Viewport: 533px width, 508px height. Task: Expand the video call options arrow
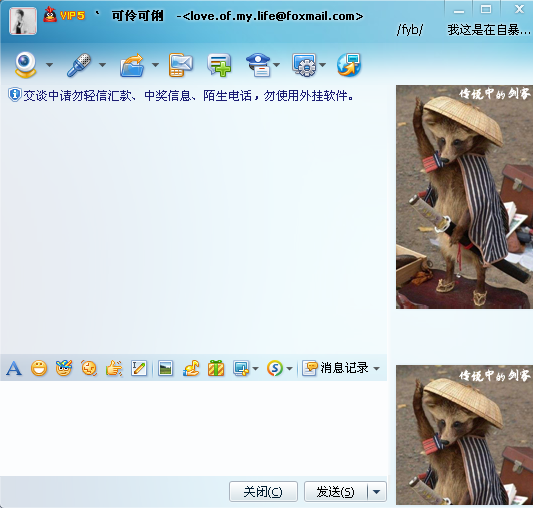point(50,65)
